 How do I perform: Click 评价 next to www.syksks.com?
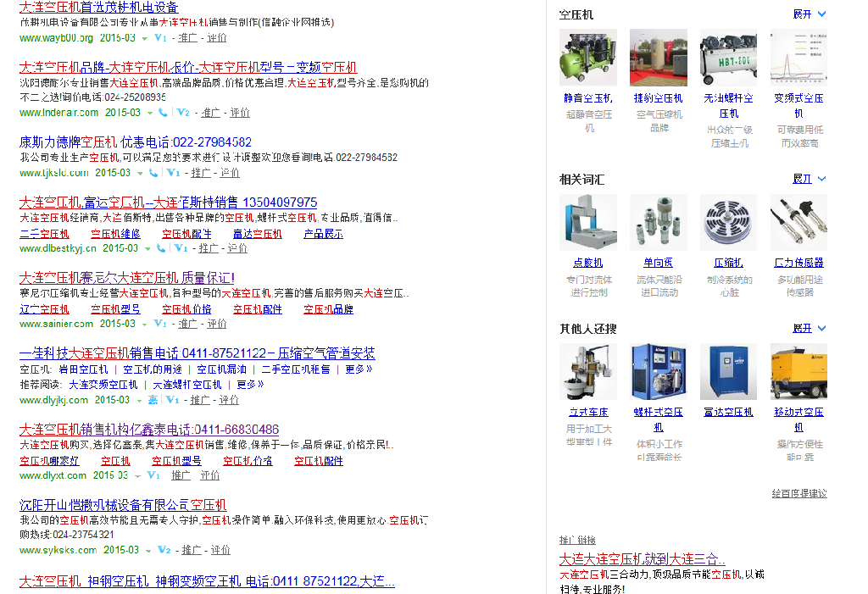point(220,550)
